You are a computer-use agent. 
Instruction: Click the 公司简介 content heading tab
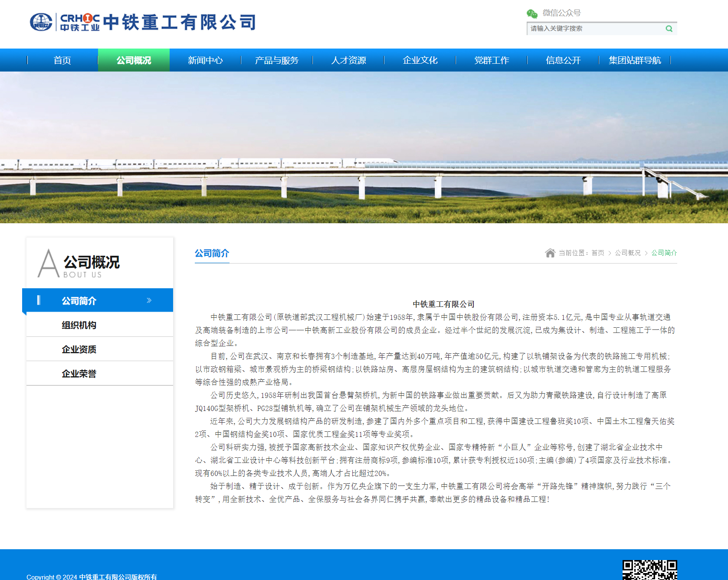point(212,253)
